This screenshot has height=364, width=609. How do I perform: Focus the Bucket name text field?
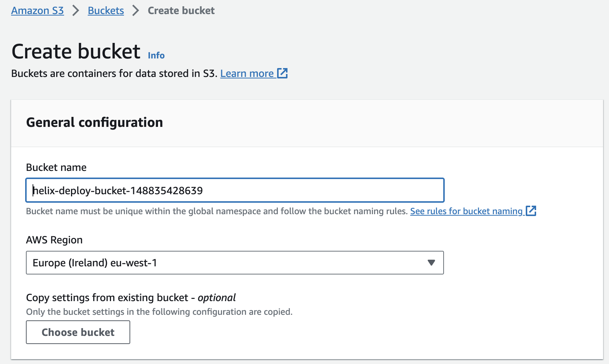coord(235,191)
